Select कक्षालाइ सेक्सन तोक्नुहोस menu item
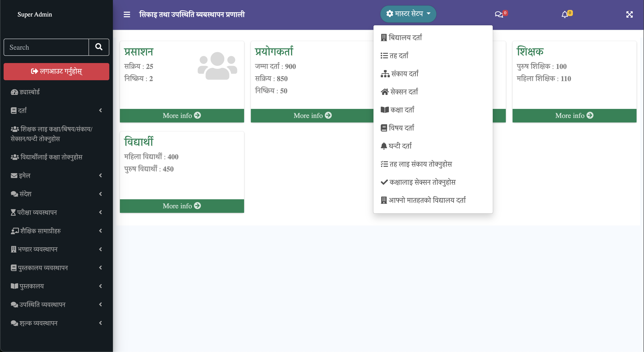644x352 pixels. [x=422, y=182]
